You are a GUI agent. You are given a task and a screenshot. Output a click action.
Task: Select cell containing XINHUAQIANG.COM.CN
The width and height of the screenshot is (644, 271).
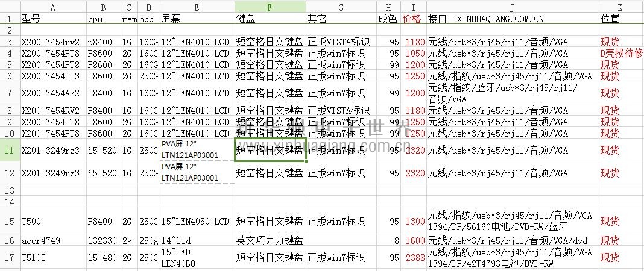coord(512,19)
